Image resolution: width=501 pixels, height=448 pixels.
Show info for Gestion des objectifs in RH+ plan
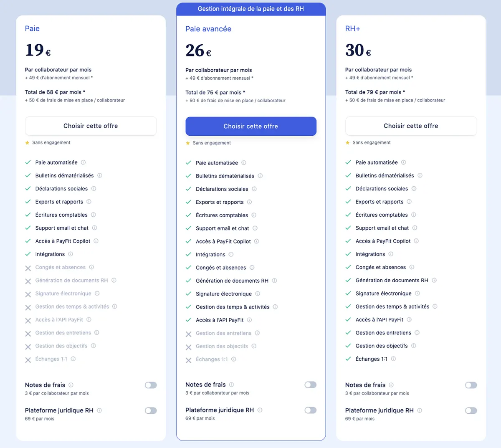click(x=414, y=346)
